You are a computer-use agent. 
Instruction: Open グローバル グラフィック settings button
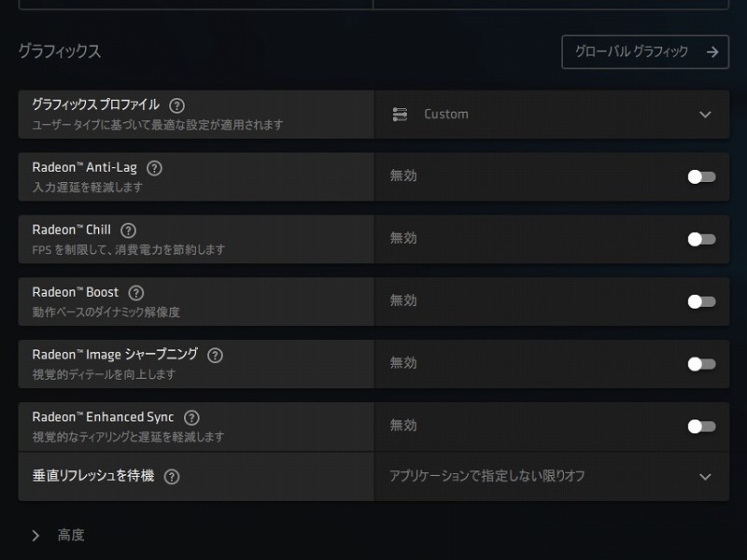(645, 52)
